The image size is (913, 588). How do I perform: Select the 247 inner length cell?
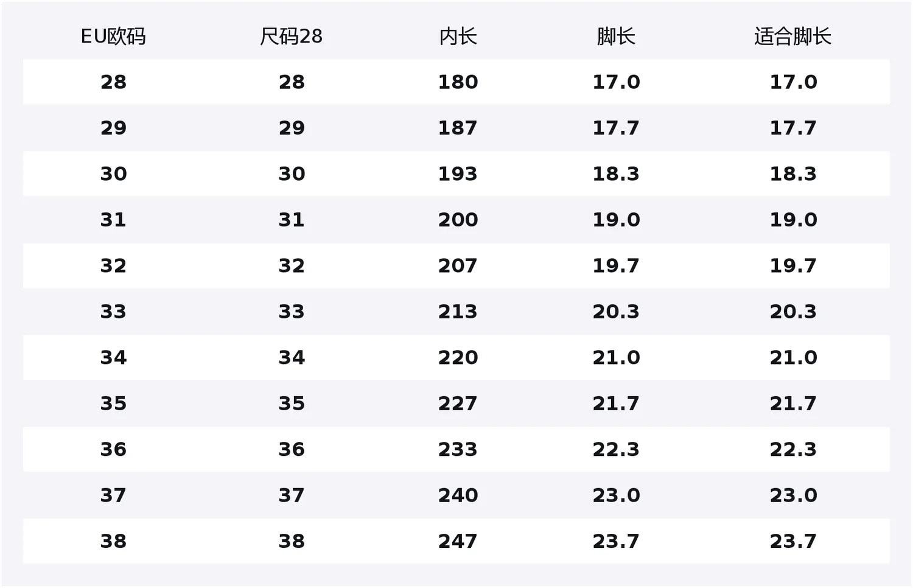tap(458, 541)
